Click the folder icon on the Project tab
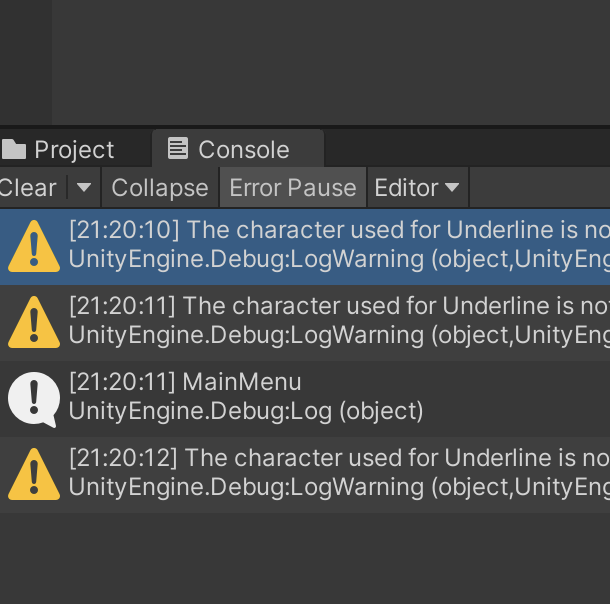This screenshot has width=610, height=604. (x=13, y=150)
